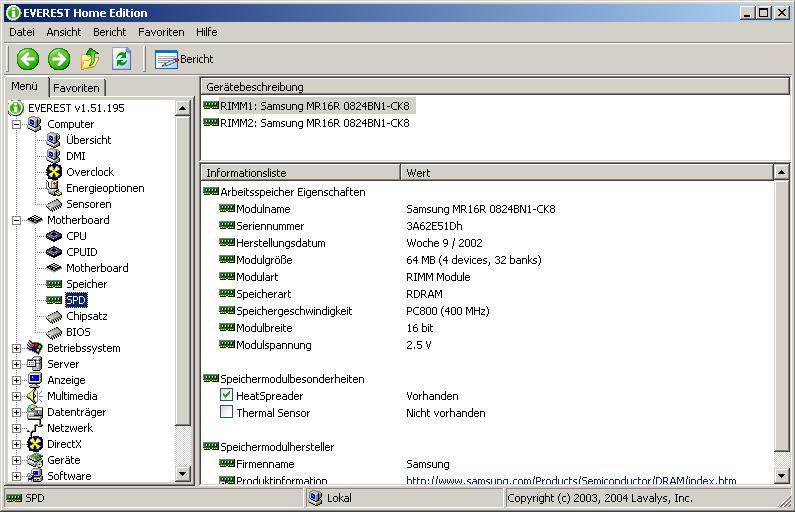
Task: Click the Computer node icon
Action: tap(34, 124)
